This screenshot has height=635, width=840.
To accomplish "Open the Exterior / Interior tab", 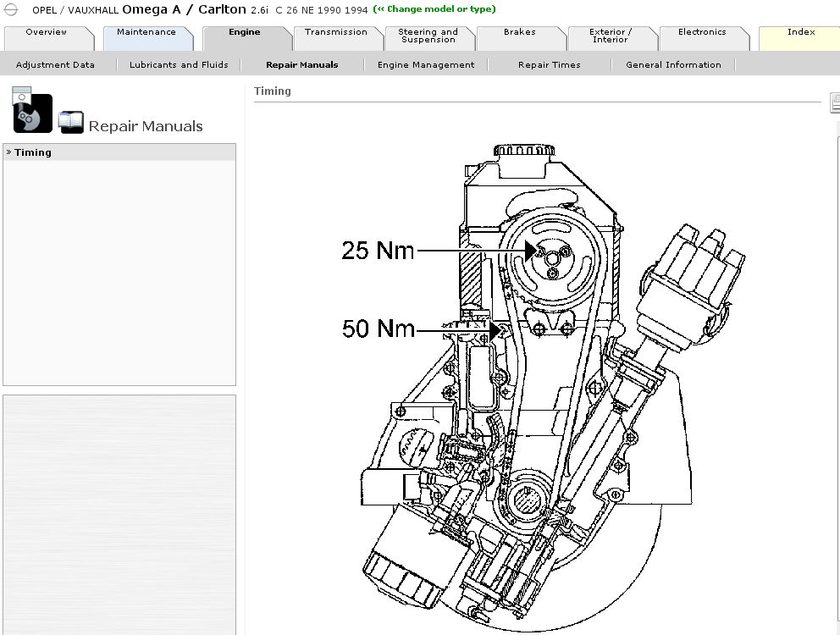I will (x=611, y=36).
